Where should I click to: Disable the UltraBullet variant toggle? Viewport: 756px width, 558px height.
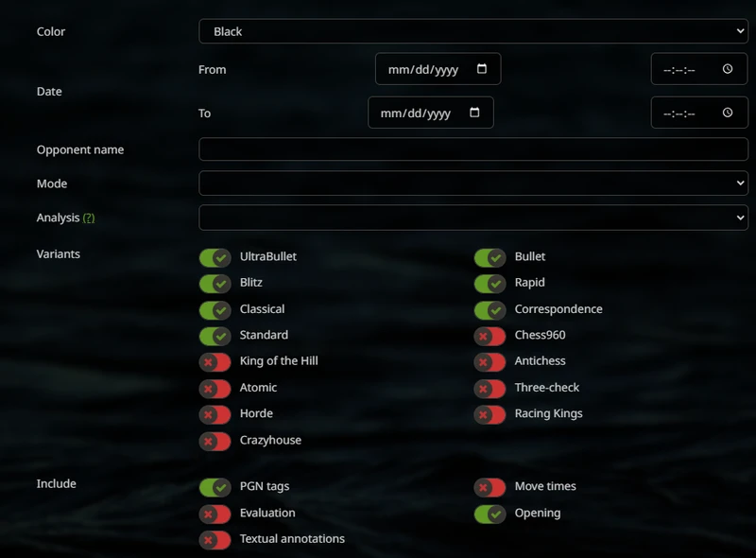[x=215, y=257]
